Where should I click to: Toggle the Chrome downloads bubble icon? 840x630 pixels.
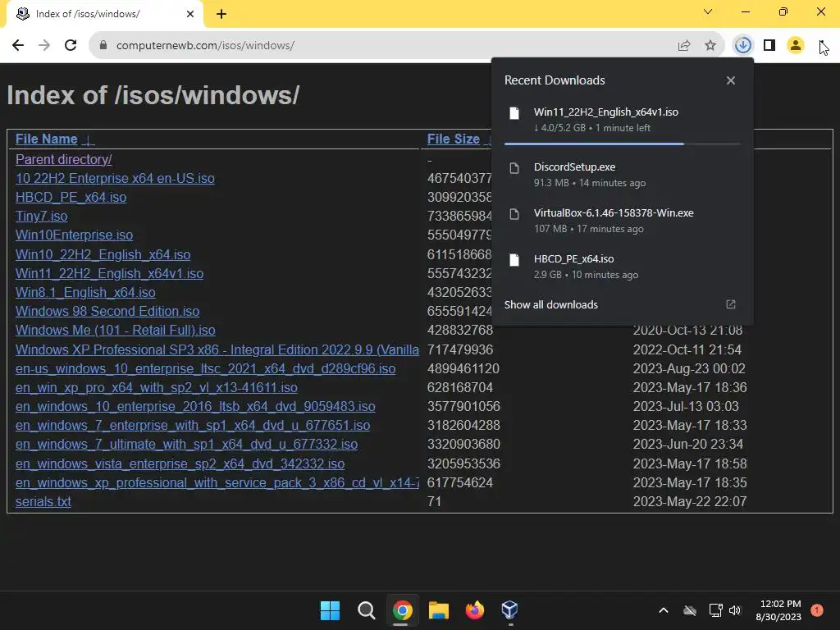743,46
